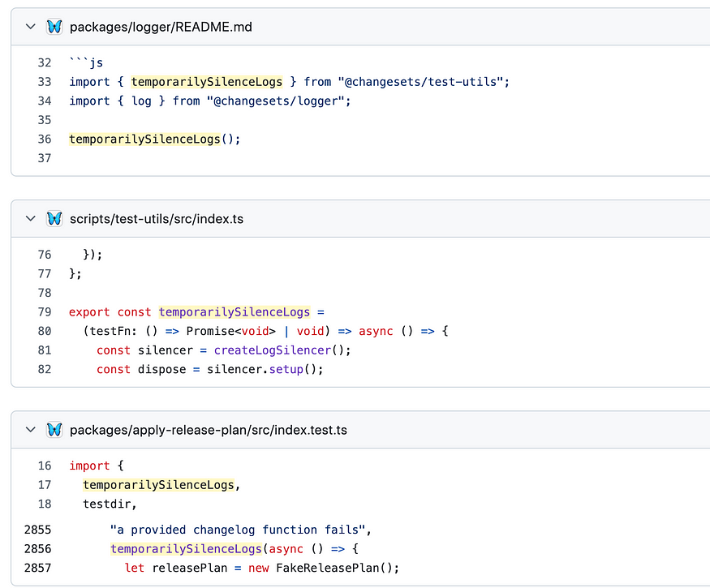Viewport: 710px width, 588px height.
Task: Click temporarilySilenceLogs(); call on line 36
Action: (x=154, y=139)
